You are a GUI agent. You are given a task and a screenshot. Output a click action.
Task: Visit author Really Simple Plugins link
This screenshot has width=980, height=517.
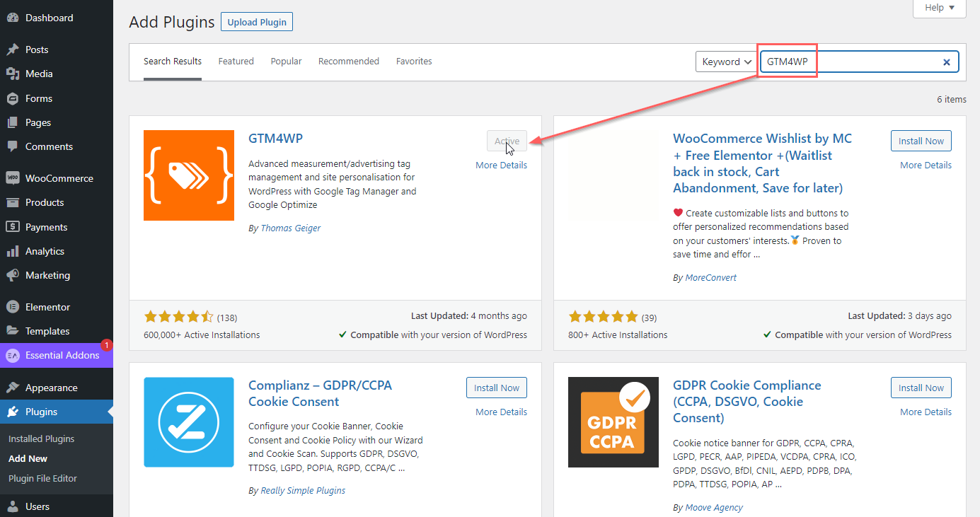tap(303, 490)
